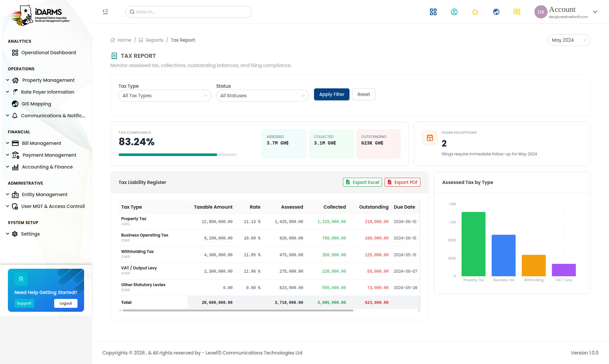Image resolution: width=609 pixels, height=364 pixels.
Task: Collapse the sidebar with the menu toggle icon
Action: [x=105, y=12]
